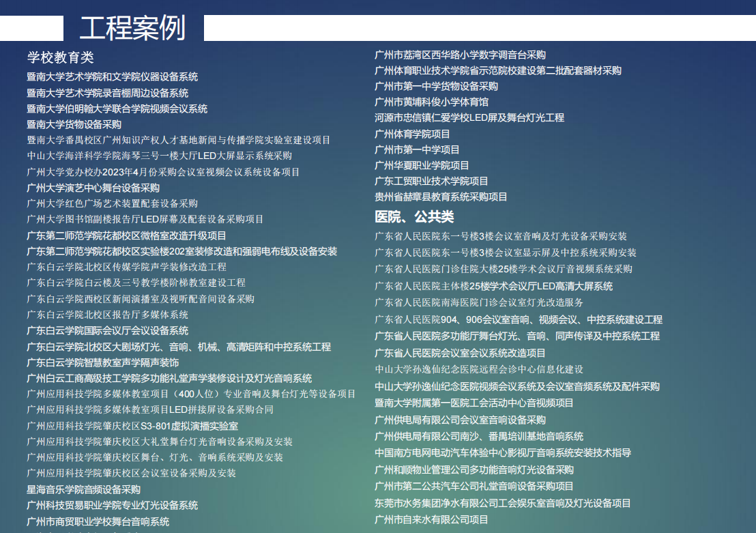Viewport: 756px width, 533px height.
Task: Choose "广东省人民医院会议室会议系统改造项目" line
Action: pyautogui.click(x=461, y=353)
